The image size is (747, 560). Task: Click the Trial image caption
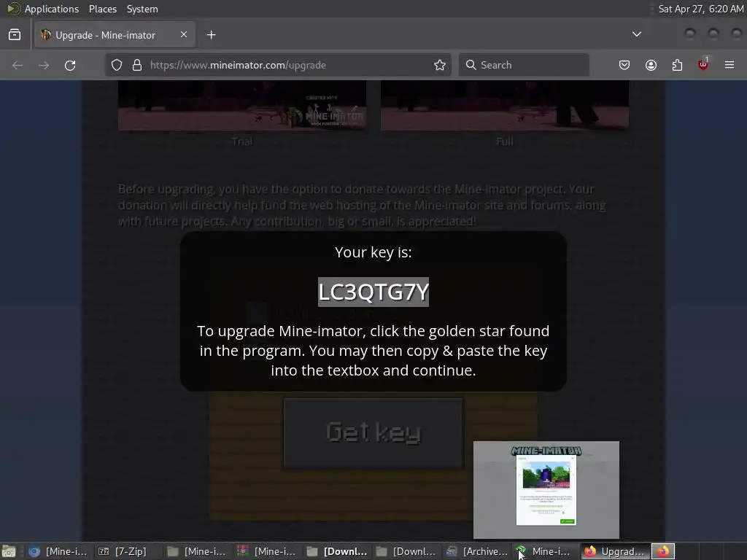click(242, 141)
